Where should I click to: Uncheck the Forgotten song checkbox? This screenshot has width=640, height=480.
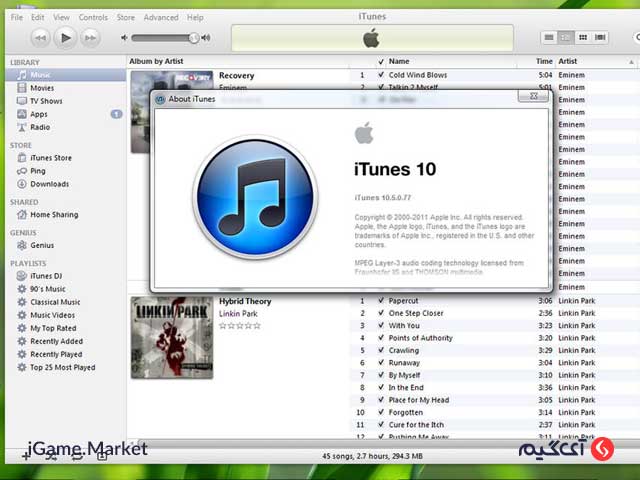point(381,412)
